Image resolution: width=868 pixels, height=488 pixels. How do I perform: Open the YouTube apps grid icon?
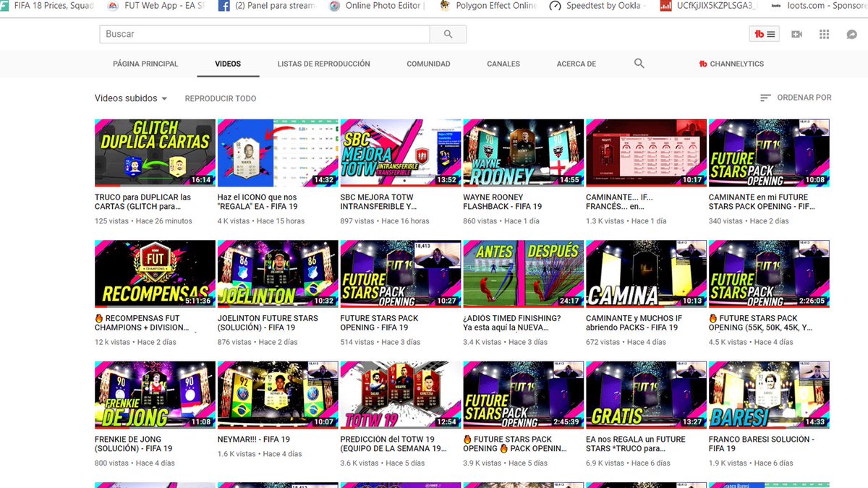coord(824,34)
